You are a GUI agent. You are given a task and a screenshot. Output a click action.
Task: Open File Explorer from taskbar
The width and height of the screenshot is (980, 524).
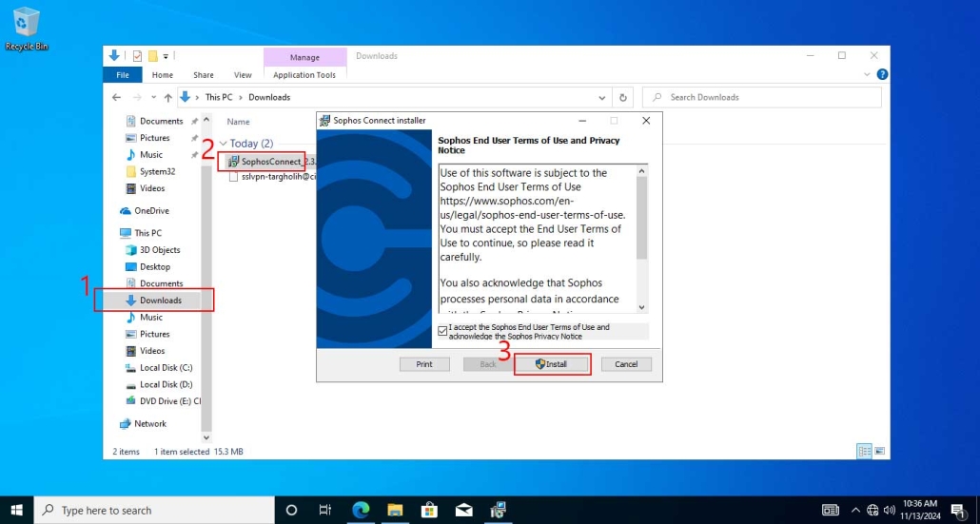click(x=395, y=510)
